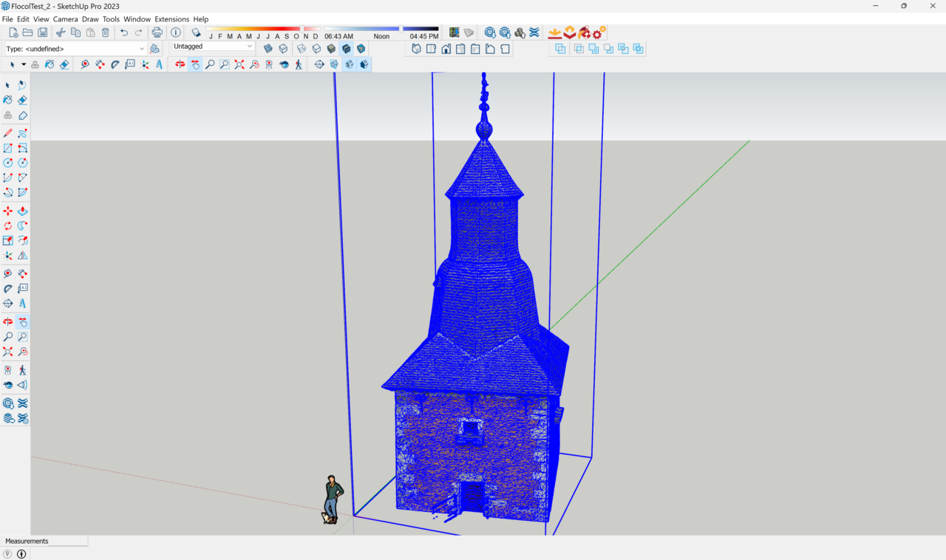Toggle Display Section Planes
946x560 pixels.
tap(334, 64)
